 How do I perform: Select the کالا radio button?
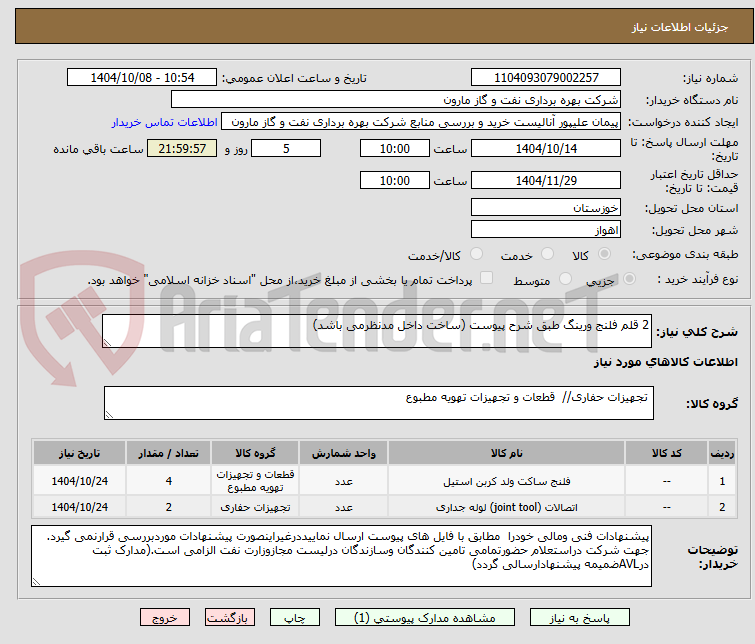point(604,254)
